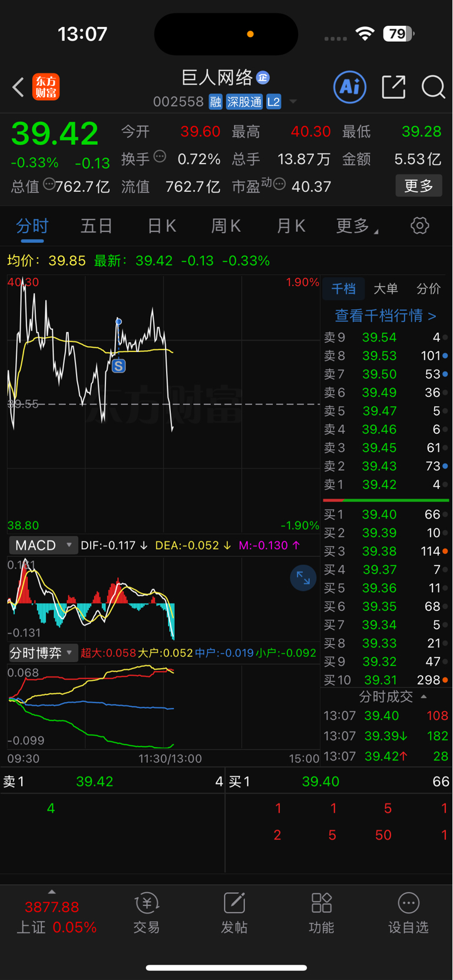Select the 千档 order book tab
This screenshot has width=453, height=980.
pyautogui.click(x=343, y=289)
